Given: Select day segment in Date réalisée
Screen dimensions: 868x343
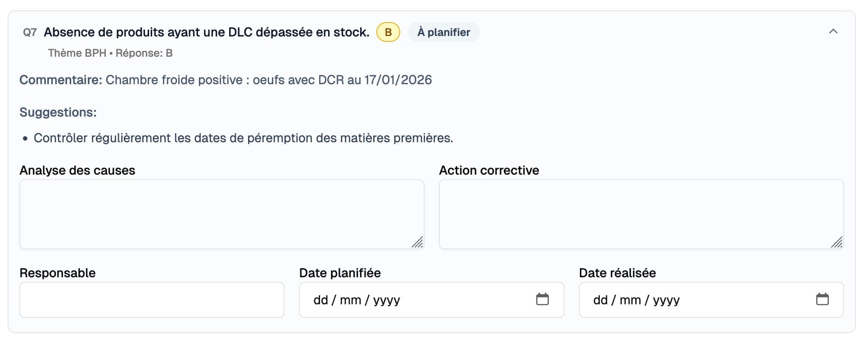Looking at the screenshot, I should pos(601,300).
